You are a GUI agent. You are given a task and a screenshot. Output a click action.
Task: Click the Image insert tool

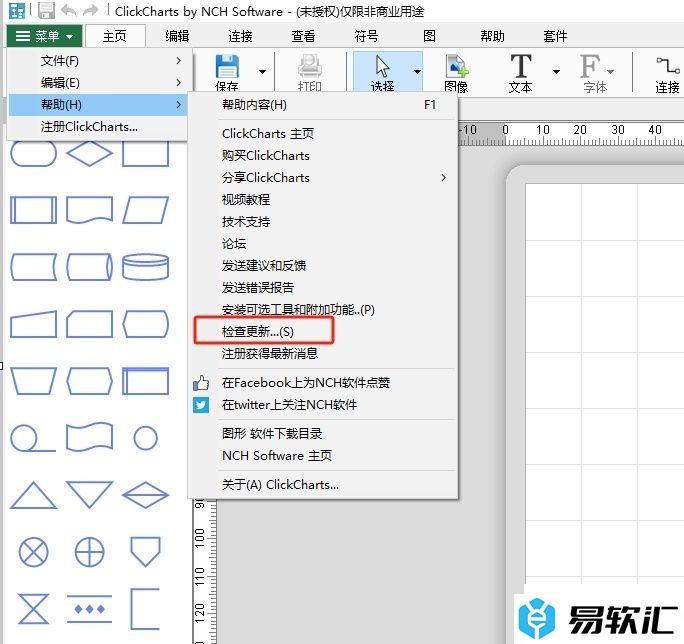456,73
